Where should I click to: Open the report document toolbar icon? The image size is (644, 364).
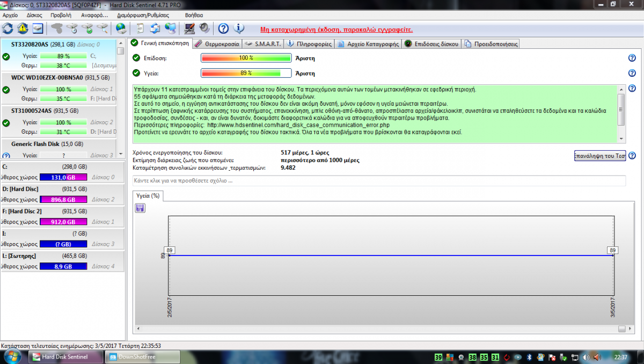[140, 28]
